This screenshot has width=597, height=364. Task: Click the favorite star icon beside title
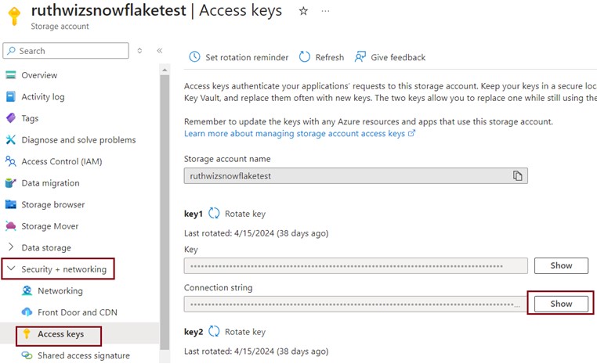[x=302, y=11]
